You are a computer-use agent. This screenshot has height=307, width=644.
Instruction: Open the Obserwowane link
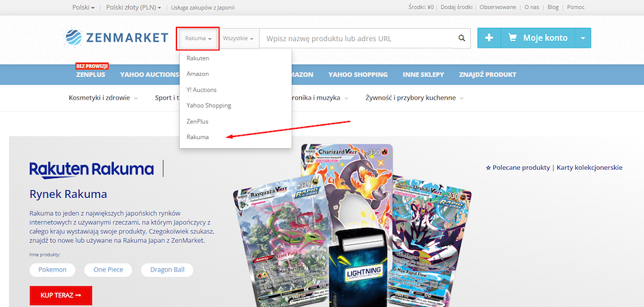tap(497, 7)
